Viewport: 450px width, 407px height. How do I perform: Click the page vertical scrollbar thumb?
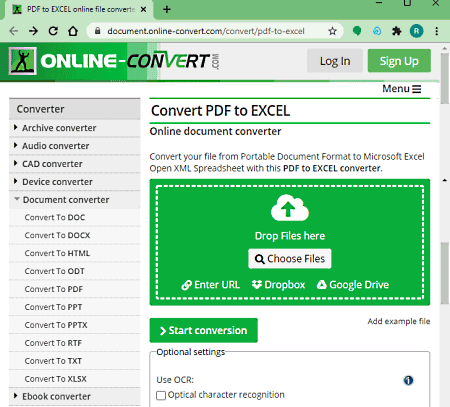pyautogui.click(x=445, y=79)
